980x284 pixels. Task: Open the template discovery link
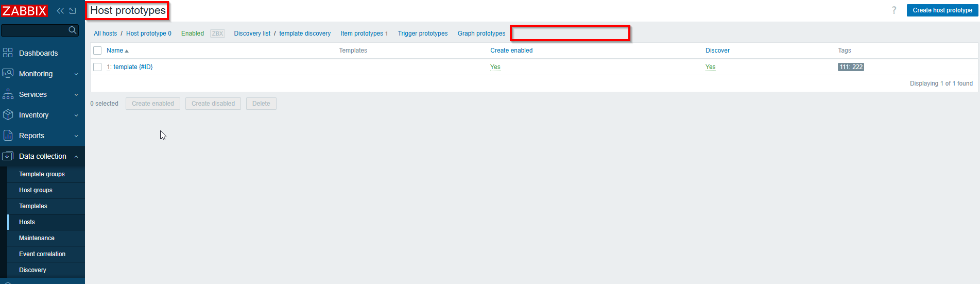click(x=305, y=34)
